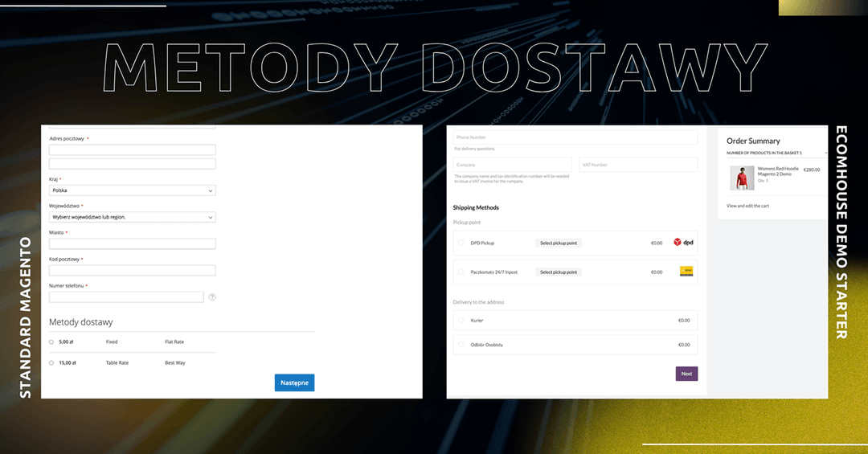This screenshot has height=454, width=868.
Task: Select the 15,00 zł Table Rate radio
Action: (x=51, y=363)
